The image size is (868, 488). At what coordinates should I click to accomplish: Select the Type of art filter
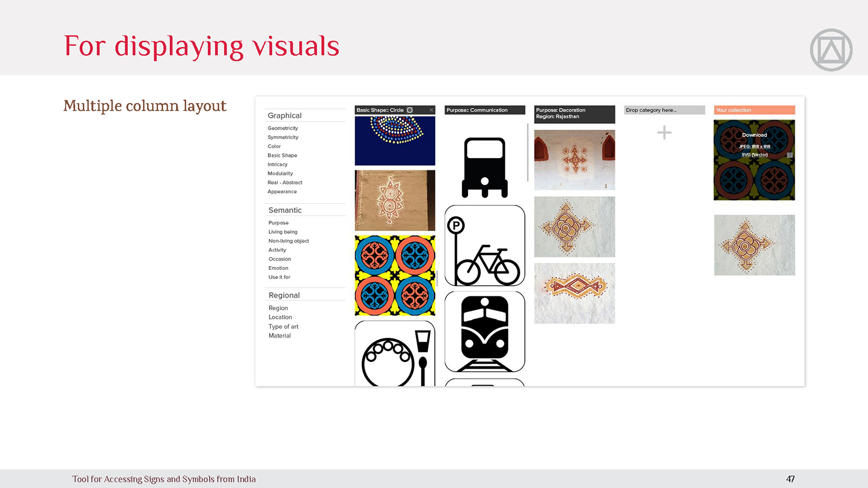click(x=283, y=326)
